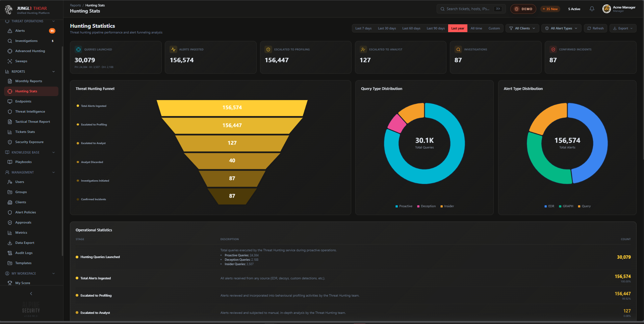Click the Playbooks book icon
Viewport: 644px width, 324px height.
coord(10,162)
